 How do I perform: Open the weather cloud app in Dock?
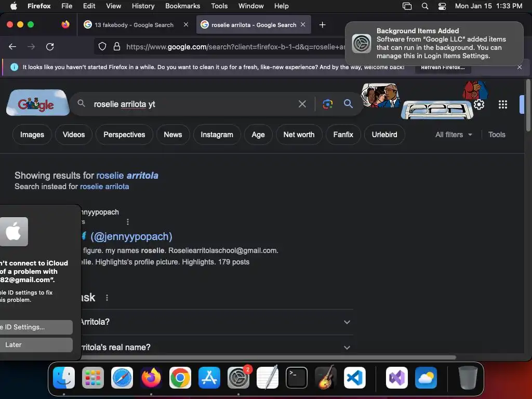[426, 378]
